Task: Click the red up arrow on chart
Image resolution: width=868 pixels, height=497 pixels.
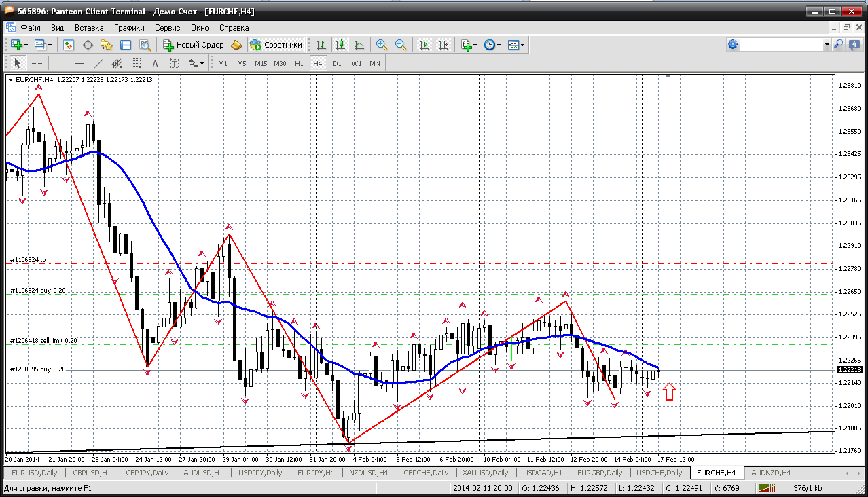Action: [669, 392]
